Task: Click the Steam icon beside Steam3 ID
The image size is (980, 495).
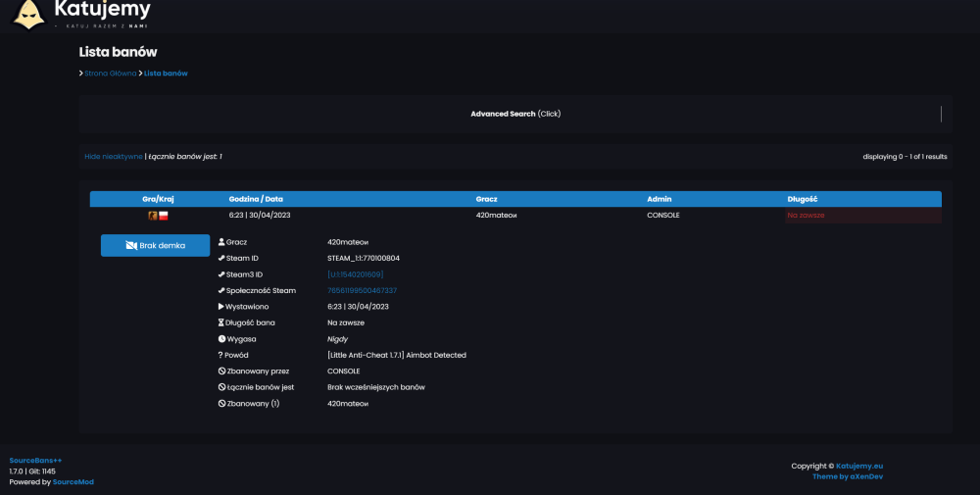Action: (x=221, y=274)
